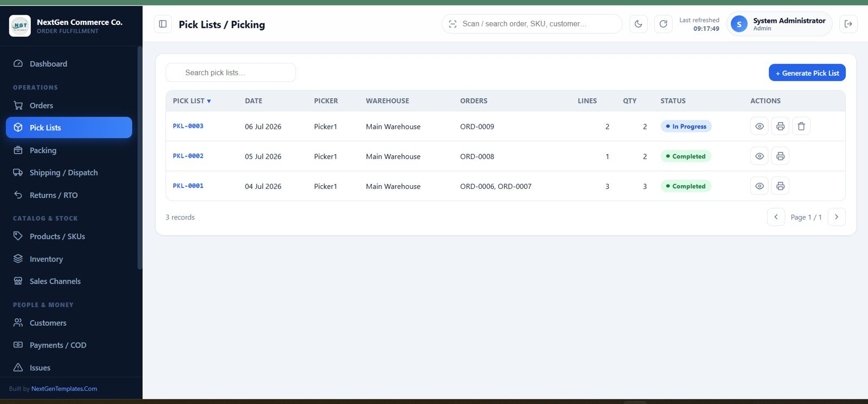
Task: Navigate to Shipping / Dispatch
Action: pos(69,173)
